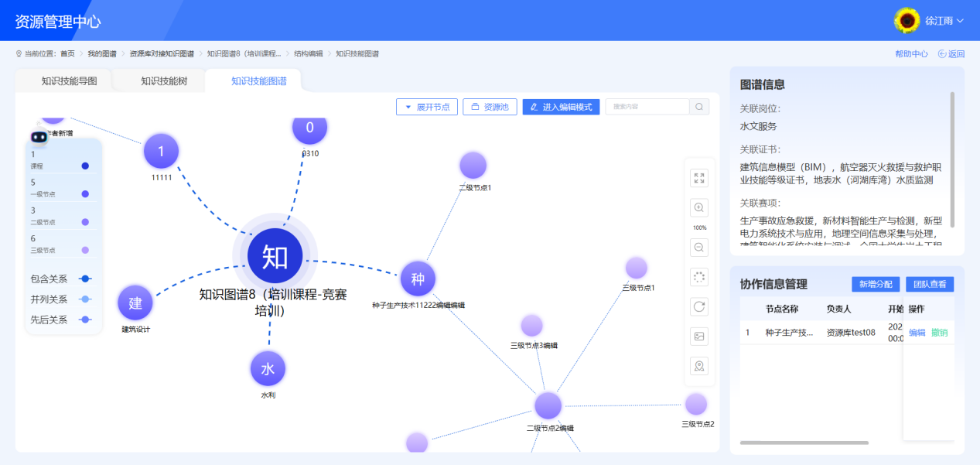
Task: Toggle the 包含关系 relation legend
Action: coord(84,279)
